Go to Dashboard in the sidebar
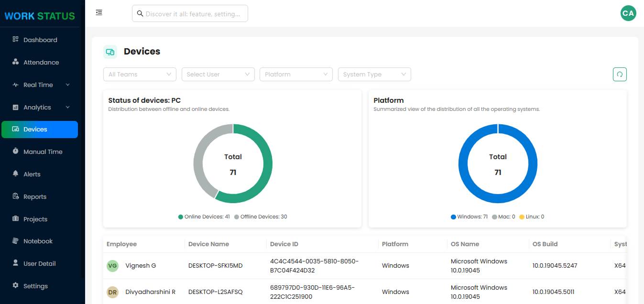Image resolution: width=644 pixels, height=304 pixels. 40,40
